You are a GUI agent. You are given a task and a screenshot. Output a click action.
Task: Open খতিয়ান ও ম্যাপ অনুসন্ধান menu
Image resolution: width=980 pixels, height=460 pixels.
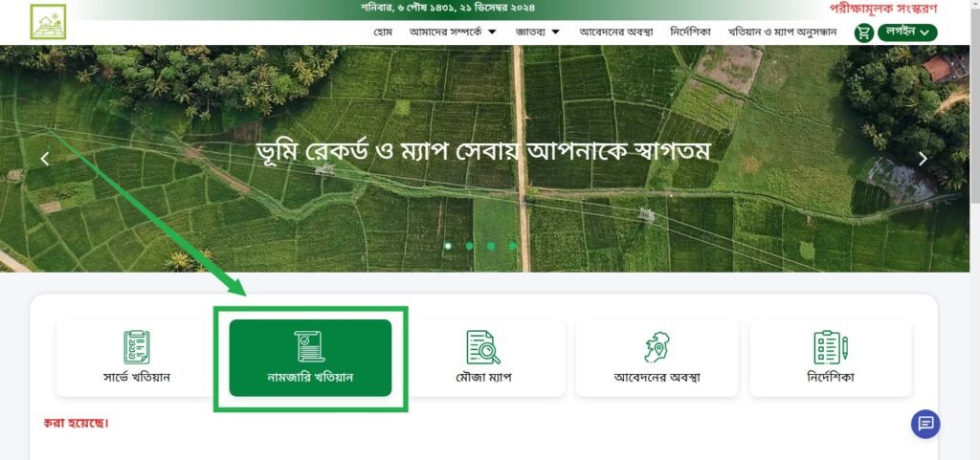[782, 32]
